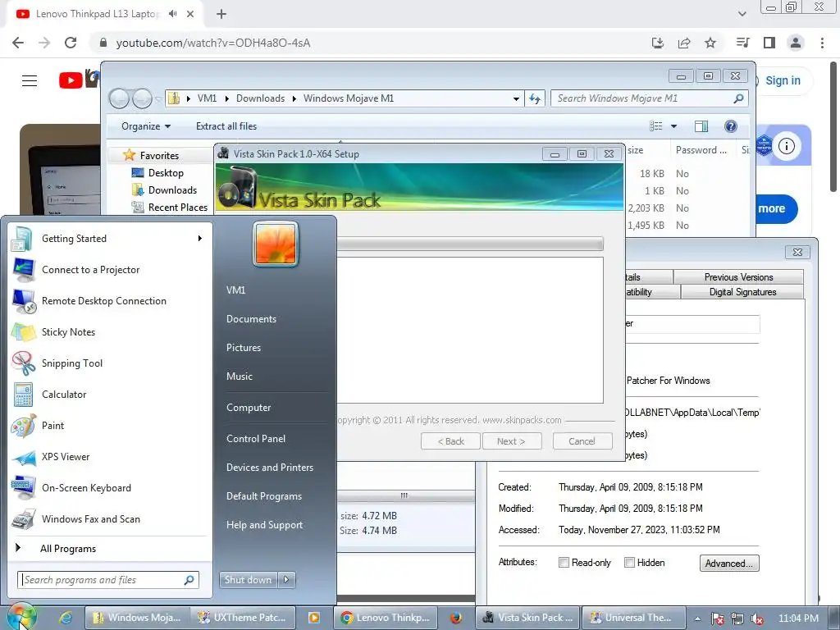Click the Search programs and files box
Image resolution: width=840 pixels, height=630 pixels.
tap(108, 580)
